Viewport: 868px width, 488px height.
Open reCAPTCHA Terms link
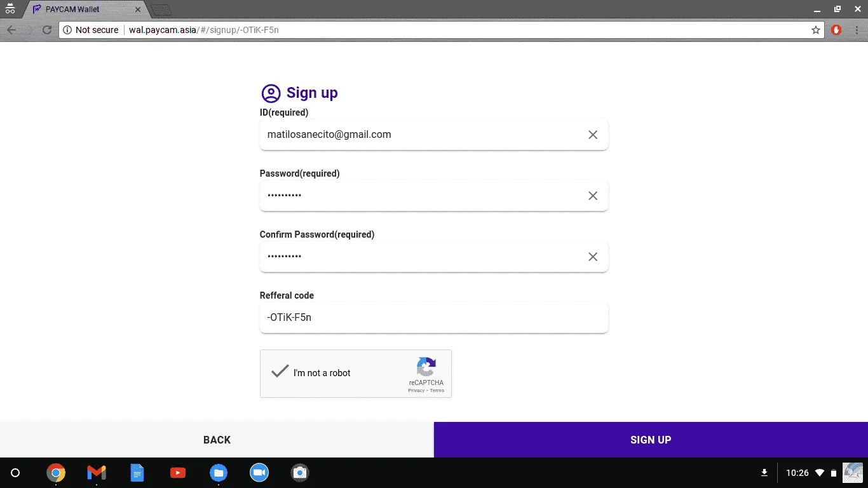[437, 390]
